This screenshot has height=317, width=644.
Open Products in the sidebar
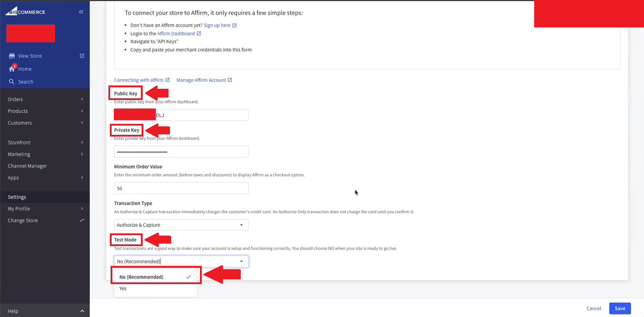coord(18,111)
